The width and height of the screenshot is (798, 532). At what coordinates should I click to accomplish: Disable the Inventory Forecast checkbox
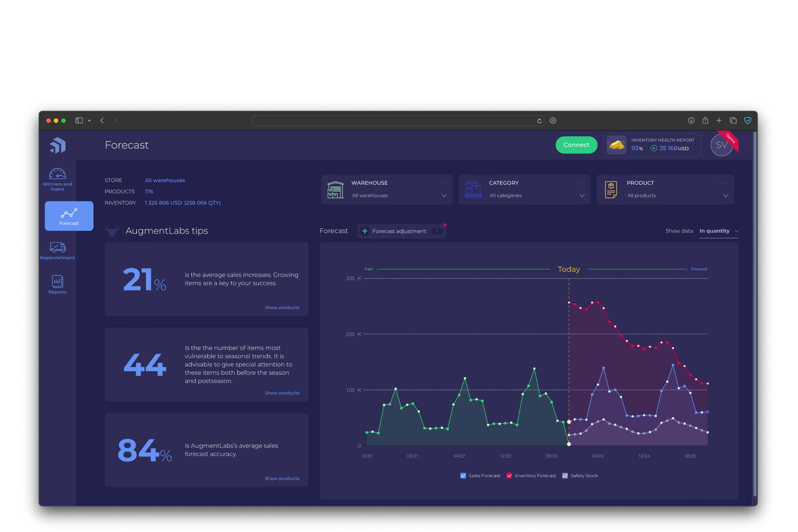pyautogui.click(x=509, y=475)
